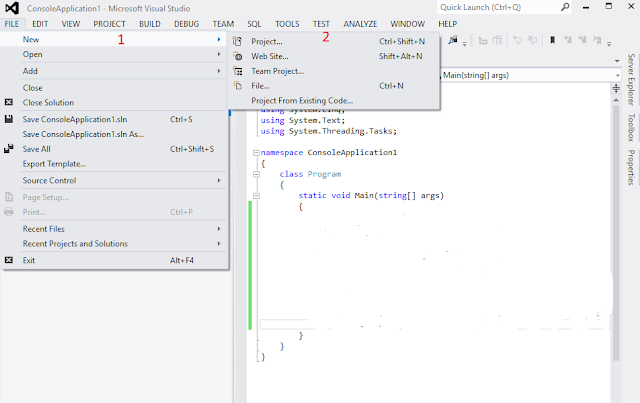640x403 pixels.
Task: Open the ANALYZE menu
Action: point(360,24)
